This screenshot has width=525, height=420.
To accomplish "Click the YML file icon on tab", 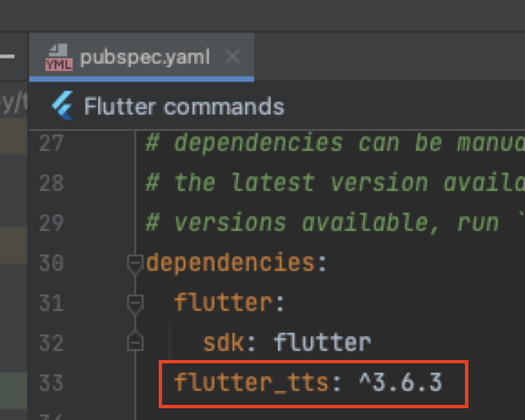I will 59,57.
